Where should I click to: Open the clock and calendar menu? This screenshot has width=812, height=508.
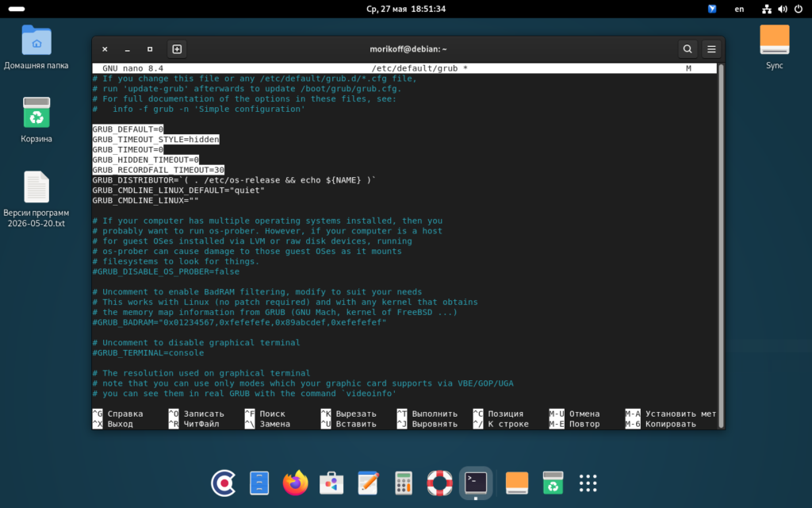pyautogui.click(x=406, y=9)
